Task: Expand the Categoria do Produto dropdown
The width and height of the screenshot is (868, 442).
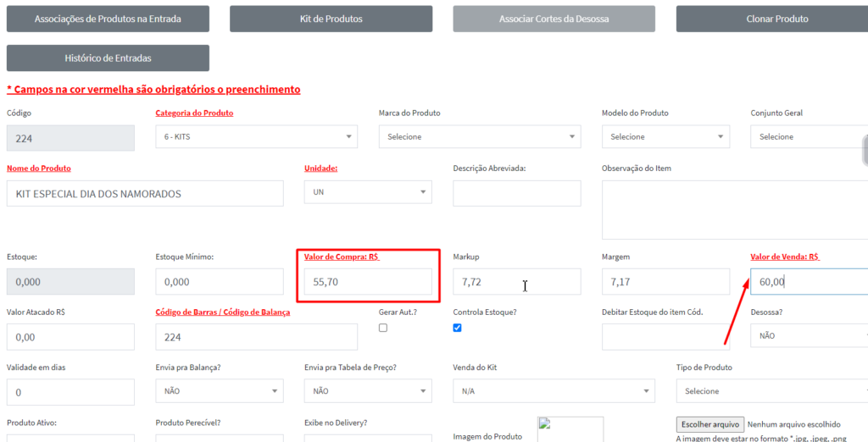Action: [x=256, y=137]
